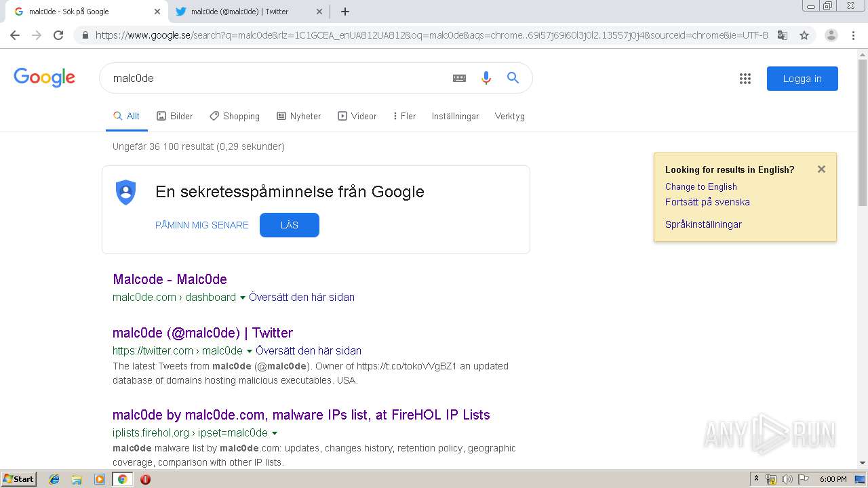Open malc0de (@malc0de) | Twitter result
Viewport: 868px width, 488px height.
(203, 333)
